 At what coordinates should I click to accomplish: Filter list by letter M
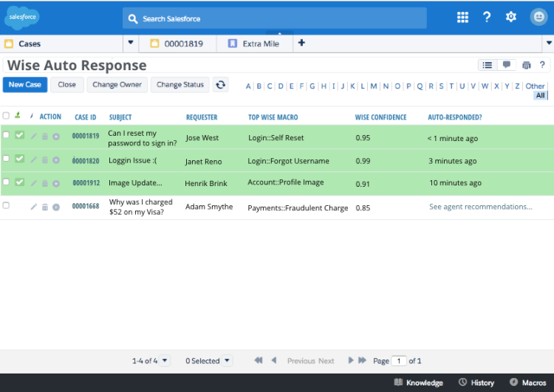374,86
